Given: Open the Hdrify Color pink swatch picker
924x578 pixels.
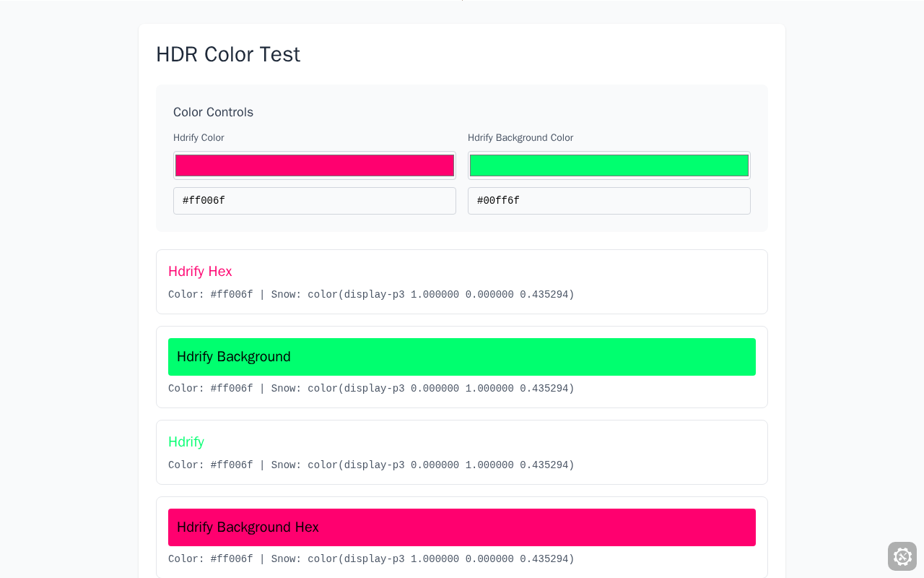Looking at the screenshot, I should pos(315,165).
